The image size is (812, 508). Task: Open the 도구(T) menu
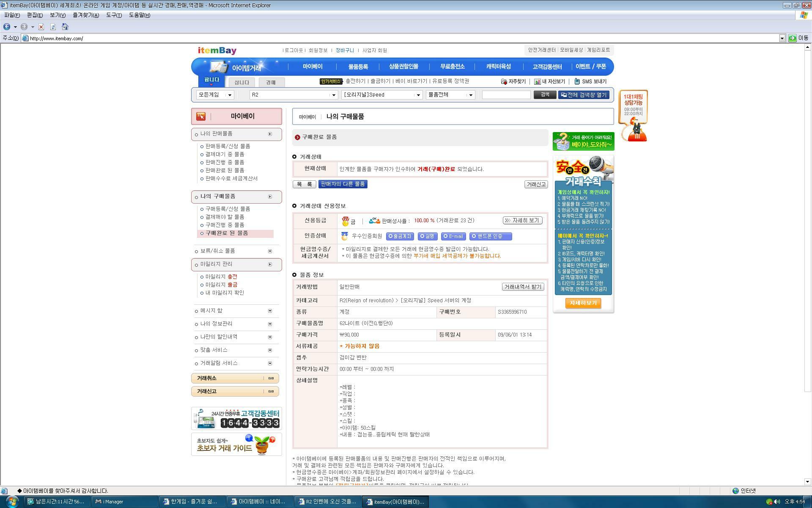coord(115,15)
